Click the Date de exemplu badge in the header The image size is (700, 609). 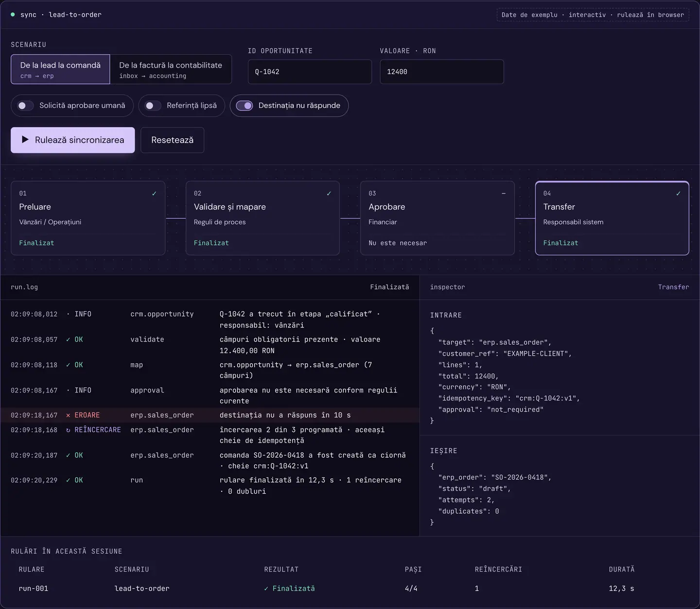pos(593,15)
